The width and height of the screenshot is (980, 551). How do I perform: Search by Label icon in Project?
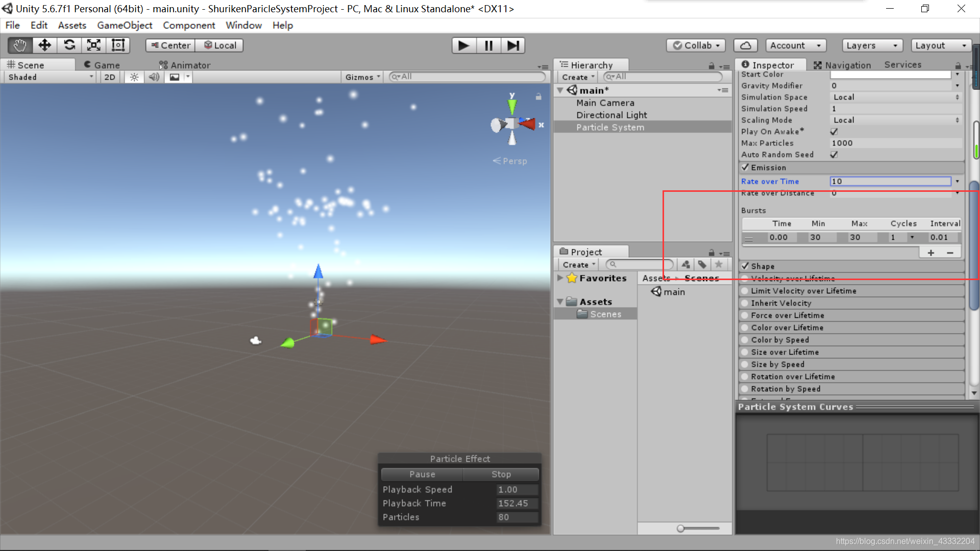pos(702,264)
